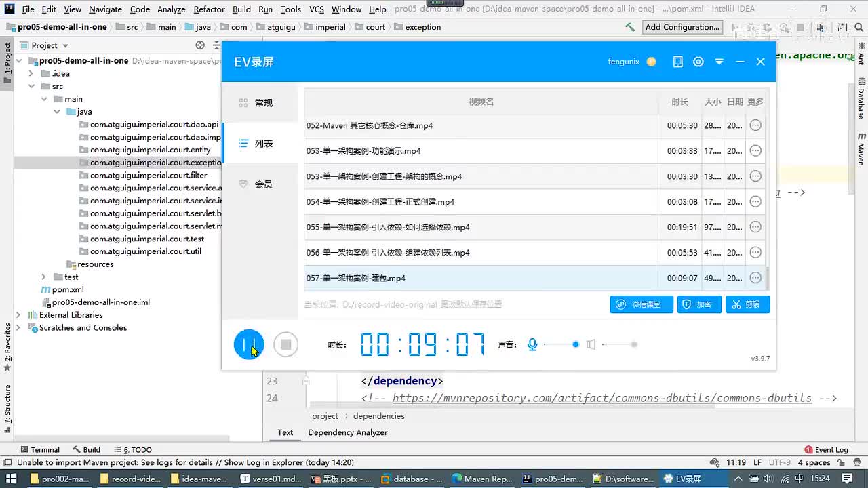The image size is (868, 488).
Task: Click the 剪辑 button
Action: 747,304
